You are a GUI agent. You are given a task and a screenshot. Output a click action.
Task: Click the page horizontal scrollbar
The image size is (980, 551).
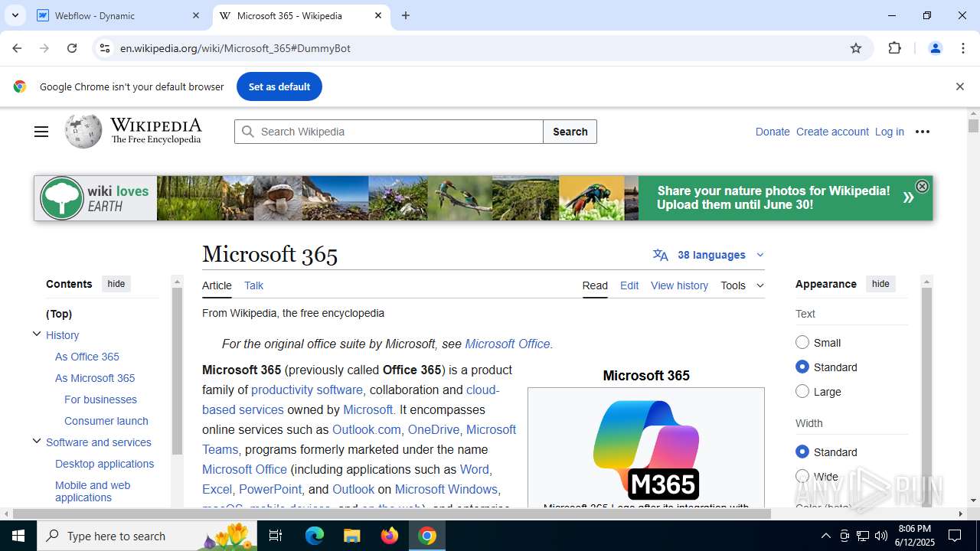coord(392,514)
